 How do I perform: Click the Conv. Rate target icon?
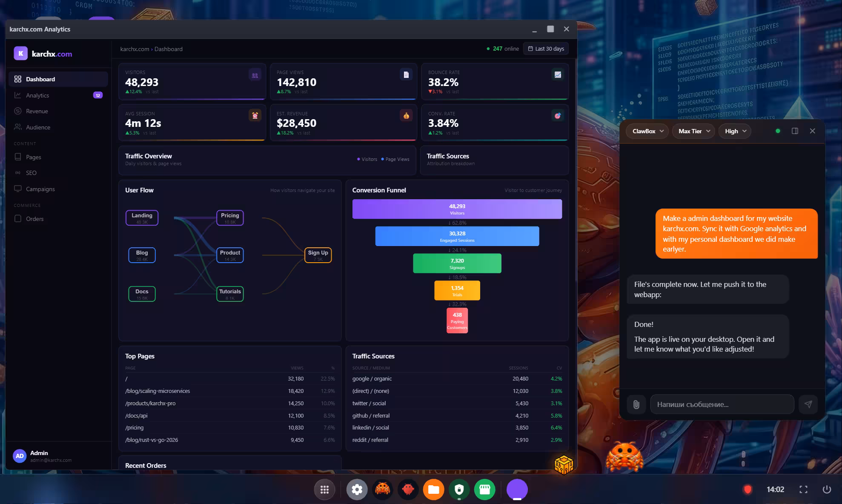click(x=558, y=116)
